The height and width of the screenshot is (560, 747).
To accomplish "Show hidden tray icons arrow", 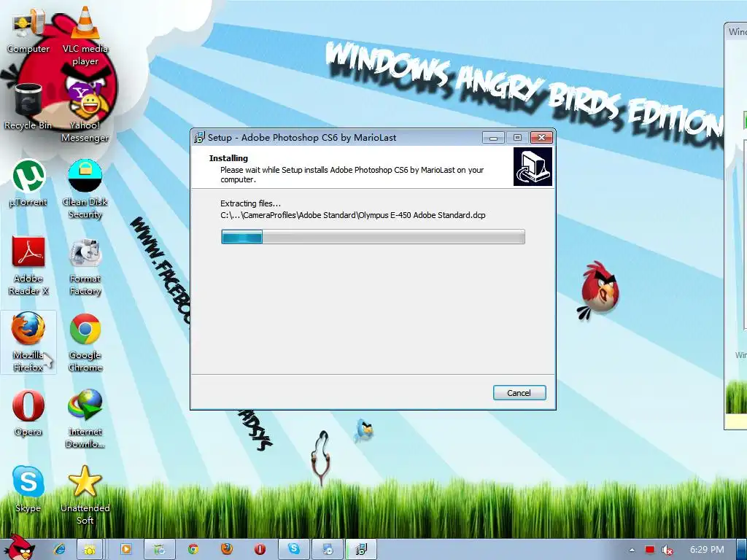I will click(x=632, y=550).
